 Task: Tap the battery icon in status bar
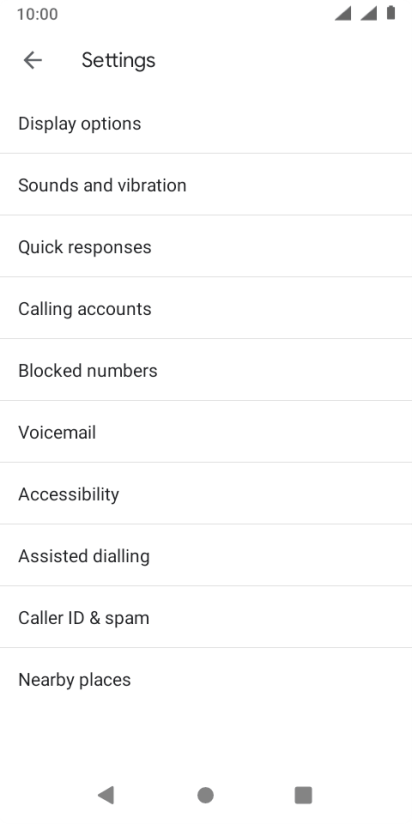(390, 13)
